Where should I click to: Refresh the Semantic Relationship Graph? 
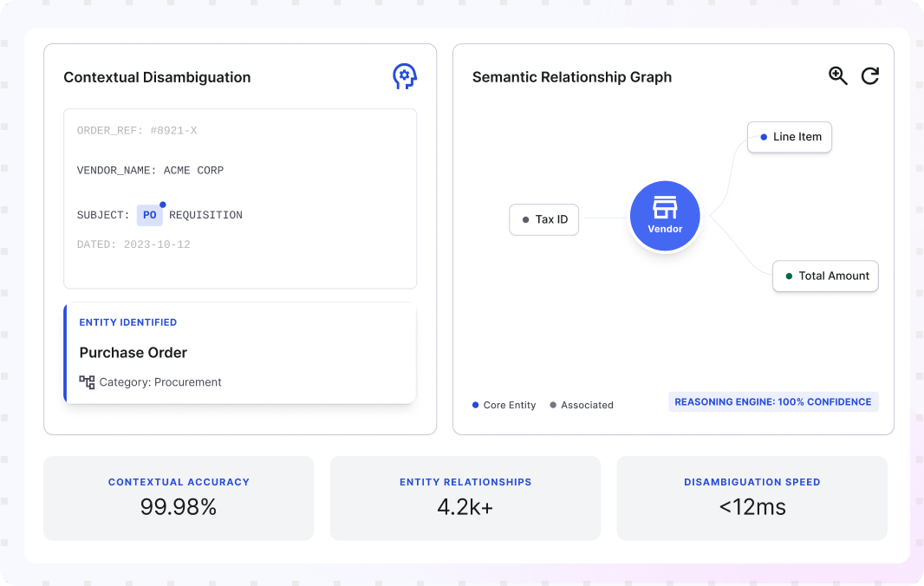pyautogui.click(x=870, y=76)
